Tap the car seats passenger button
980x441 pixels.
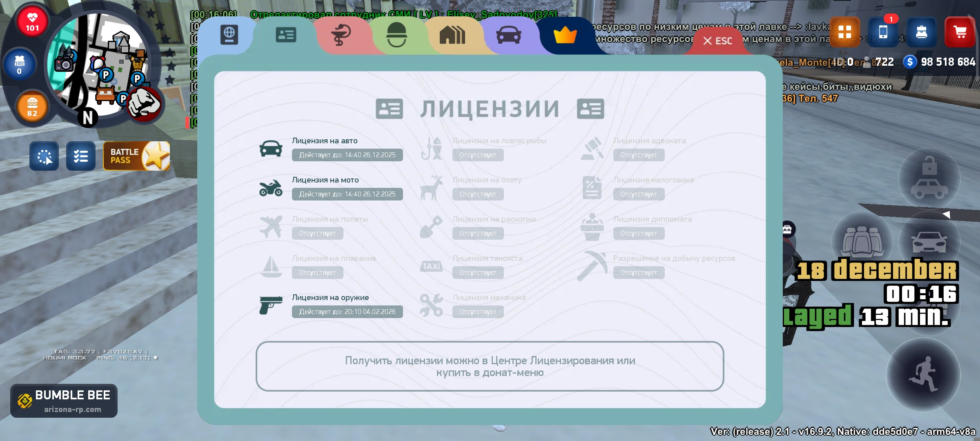[862, 241]
